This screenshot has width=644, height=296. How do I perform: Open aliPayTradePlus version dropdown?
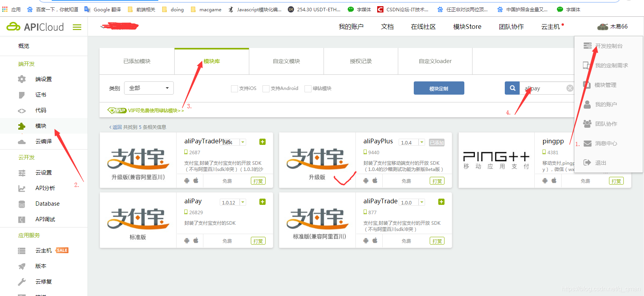pos(243,142)
